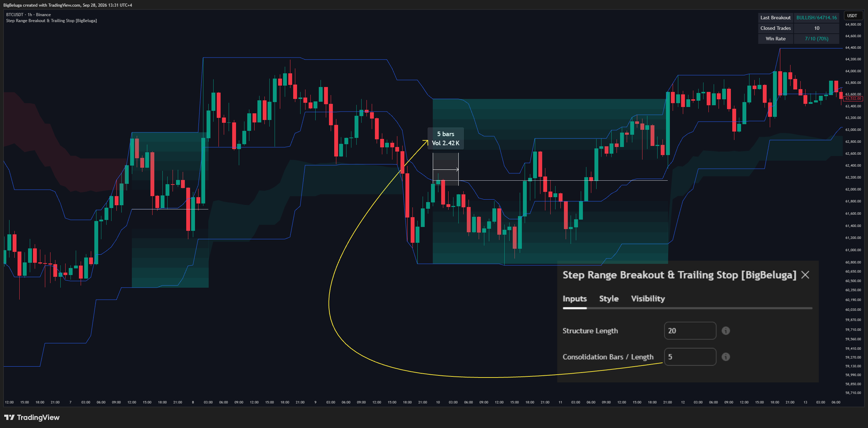
Task: Click the '5 bars Vol 2.42 K' label
Action: point(445,139)
